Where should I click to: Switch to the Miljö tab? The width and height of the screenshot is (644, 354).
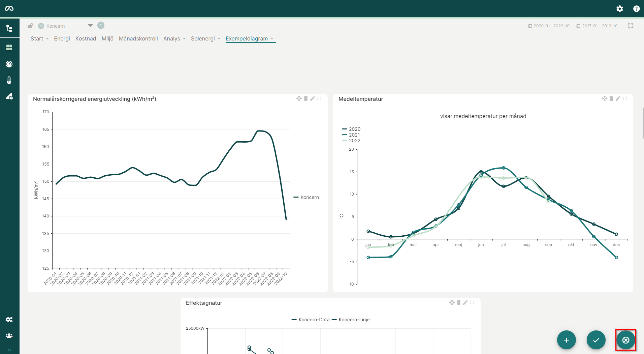click(107, 38)
